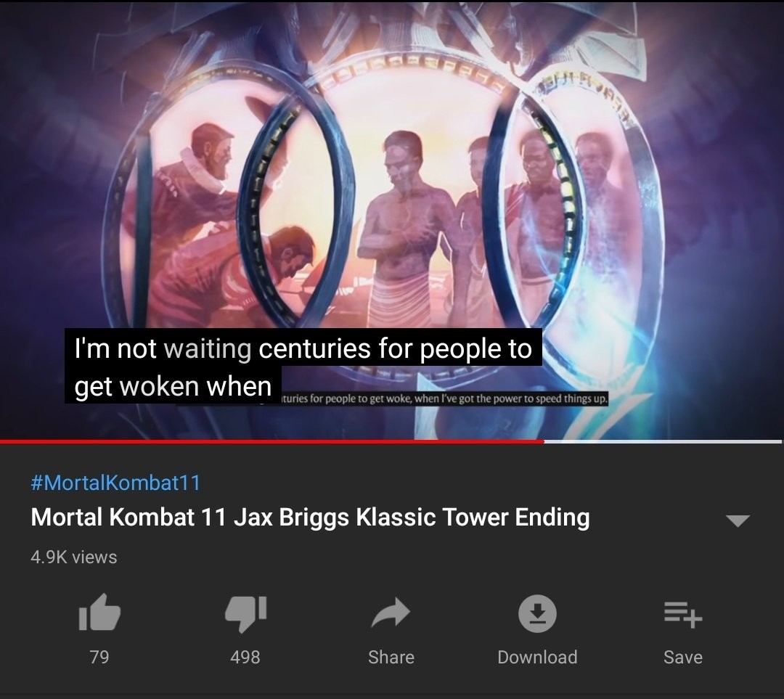Like the video with thumbs up icon

click(x=99, y=612)
